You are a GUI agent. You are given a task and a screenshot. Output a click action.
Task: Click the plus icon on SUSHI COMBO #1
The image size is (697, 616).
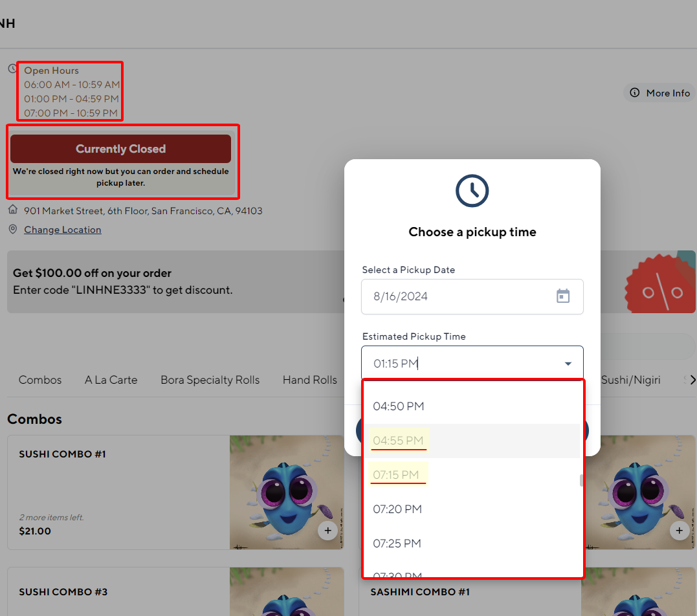(327, 531)
